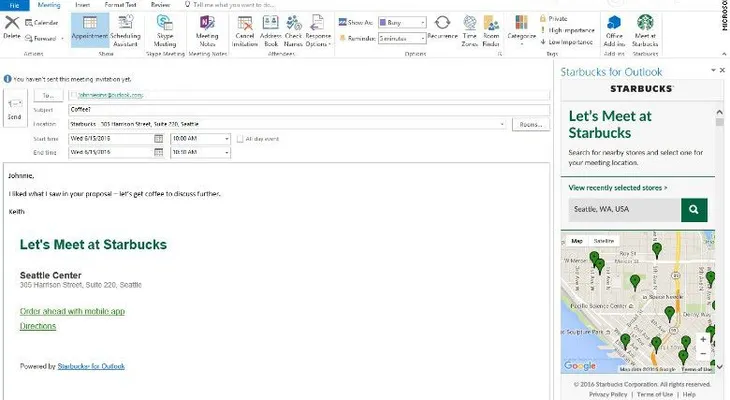The height and width of the screenshot is (400, 730).
Task: Click the Seattle, WA, USA search box
Action: [624, 210]
